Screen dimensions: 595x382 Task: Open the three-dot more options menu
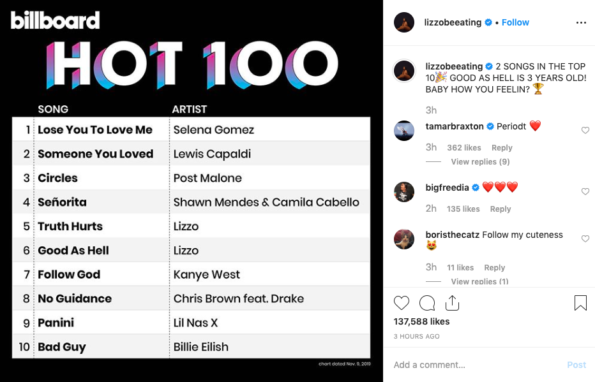[x=581, y=23]
